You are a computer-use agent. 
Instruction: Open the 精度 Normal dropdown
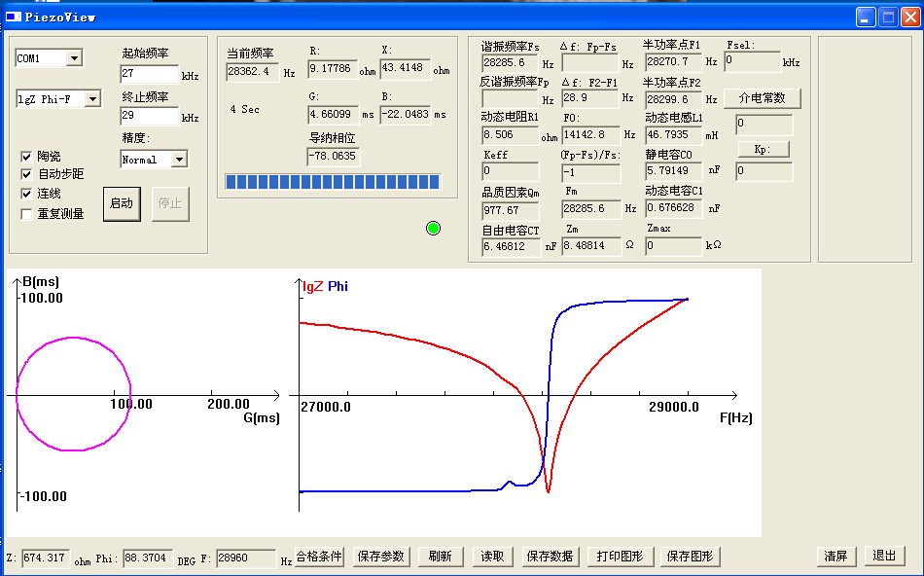click(x=178, y=160)
